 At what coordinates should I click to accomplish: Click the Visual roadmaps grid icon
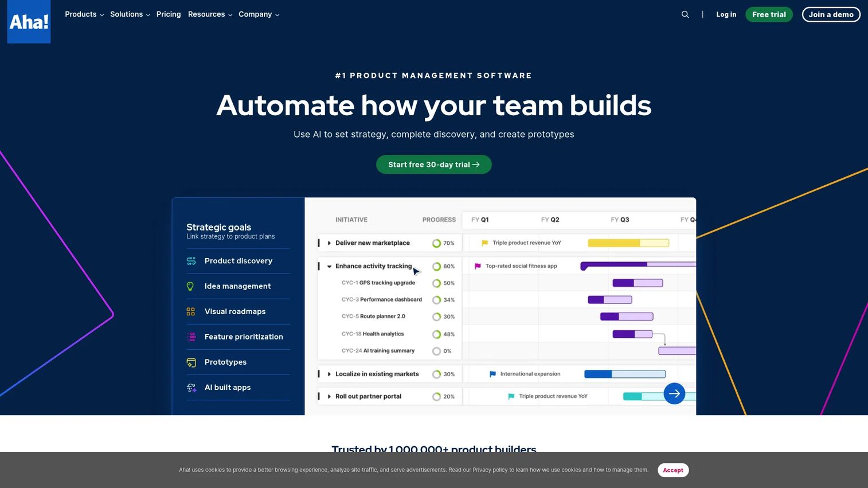191,311
